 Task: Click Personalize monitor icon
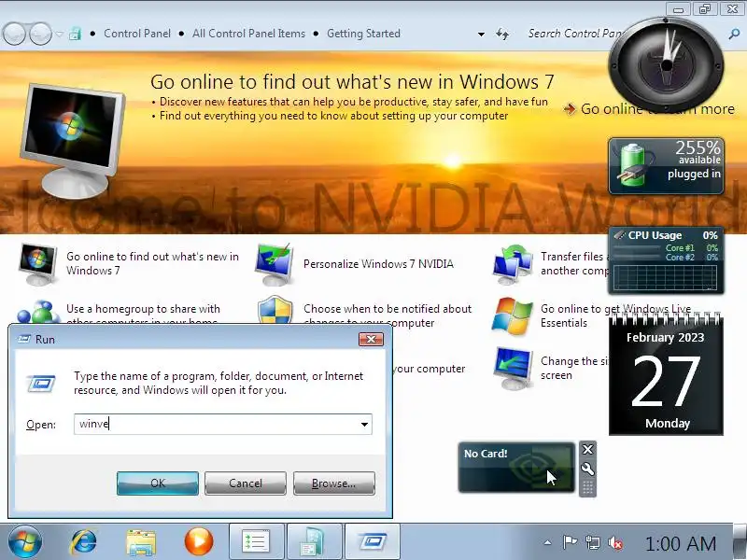click(x=274, y=264)
